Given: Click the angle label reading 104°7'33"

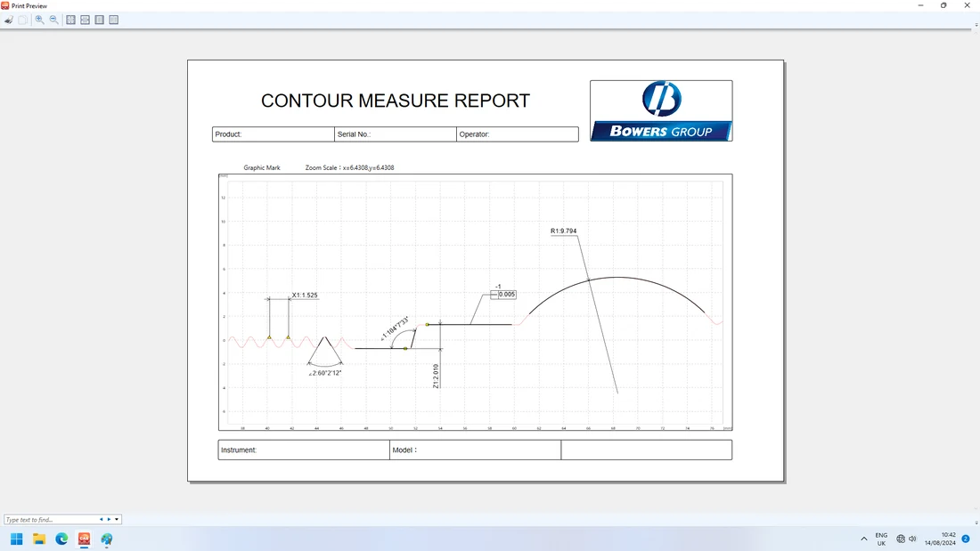Looking at the screenshot, I should pos(395,328).
